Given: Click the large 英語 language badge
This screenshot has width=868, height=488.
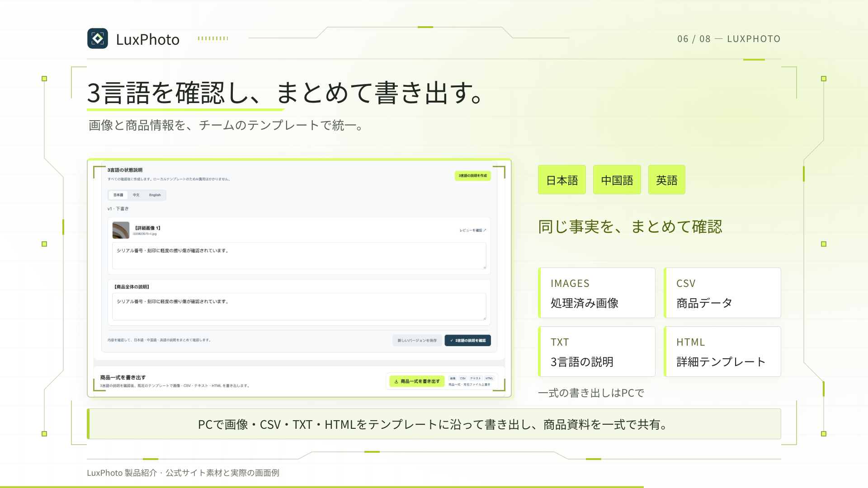Looking at the screenshot, I should pos(667,180).
